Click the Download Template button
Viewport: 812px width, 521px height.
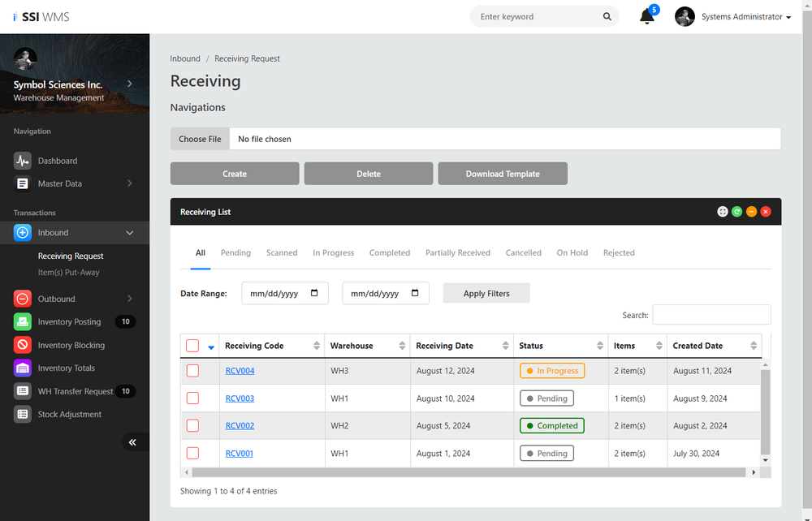click(x=502, y=173)
